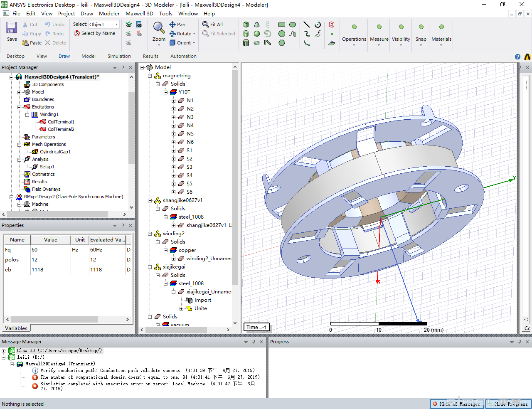This screenshot has width=532, height=409.
Task: Select the Draw spline icon
Action: coord(307,34)
